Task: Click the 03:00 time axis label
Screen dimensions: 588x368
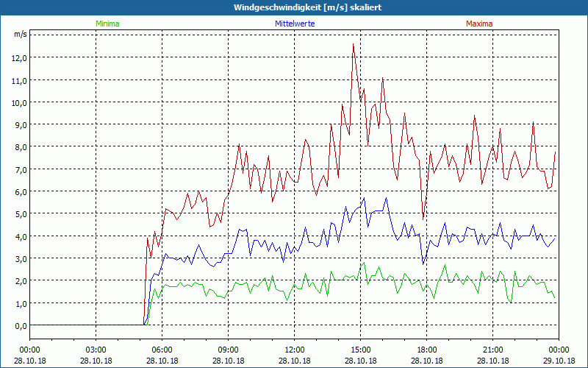Action: [x=96, y=350]
